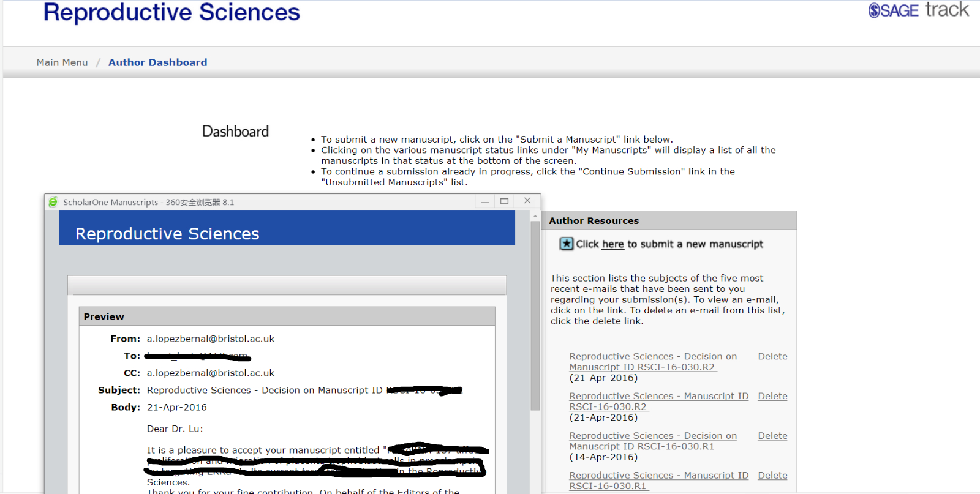Close the ScholarOne Manuscripts popup window
The width and height of the screenshot is (980, 494).
[527, 201]
